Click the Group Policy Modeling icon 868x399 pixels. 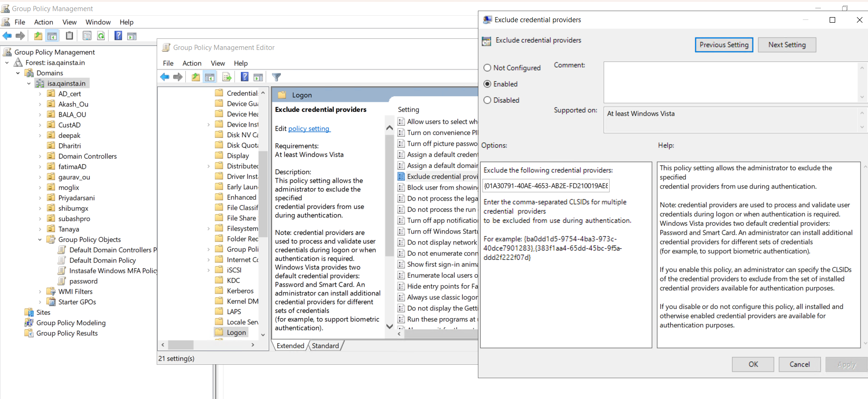tap(29, 323)
